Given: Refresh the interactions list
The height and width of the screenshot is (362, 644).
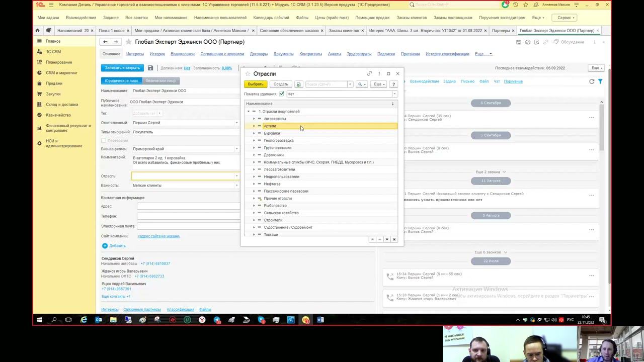Looking at the screenshot, I should pyautogui.click(x=592, y=81).
